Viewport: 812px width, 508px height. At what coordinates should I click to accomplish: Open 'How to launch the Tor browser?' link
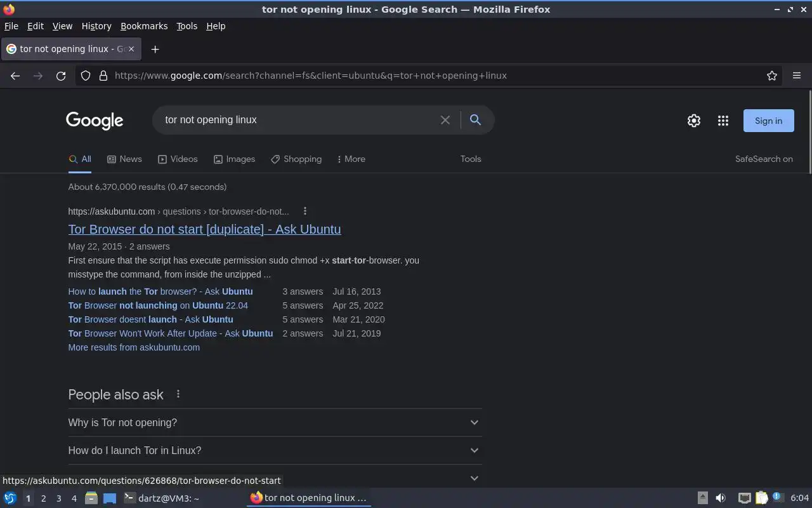pos(160,291)
